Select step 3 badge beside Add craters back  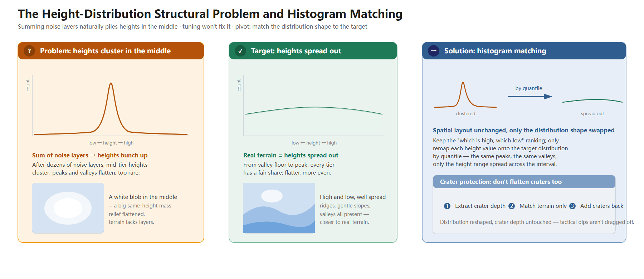coord(572,206)
